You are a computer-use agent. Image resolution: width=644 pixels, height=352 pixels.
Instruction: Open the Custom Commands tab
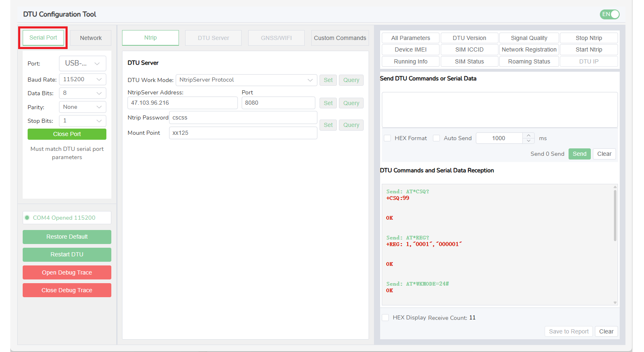click(340, 38)
